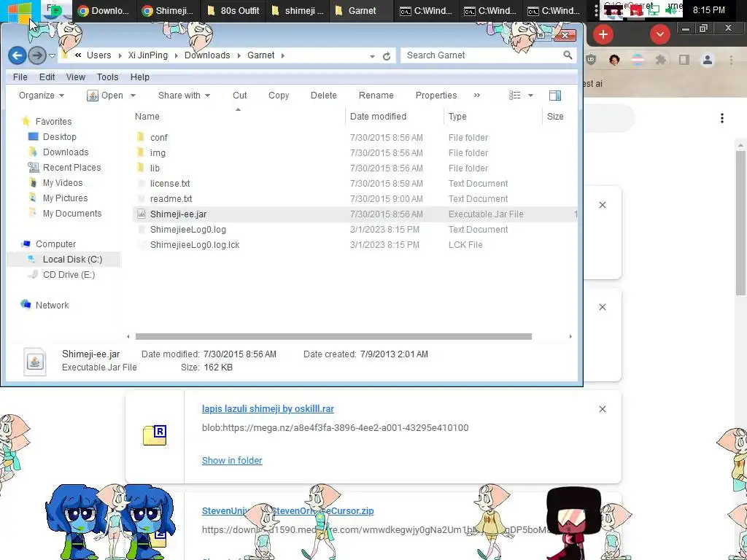The height and width of the screenshot is (560, 747).
Task: Select the lib folder
Action: click(x=155, y=168)
